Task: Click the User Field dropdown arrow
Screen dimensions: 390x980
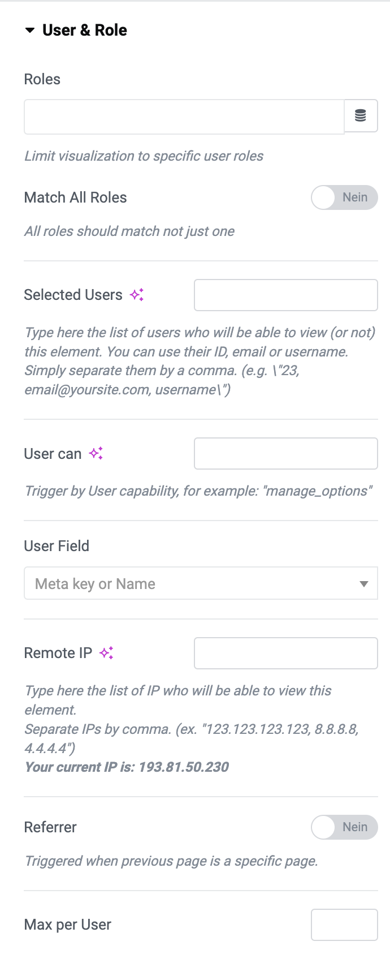Action: [364, 584]
